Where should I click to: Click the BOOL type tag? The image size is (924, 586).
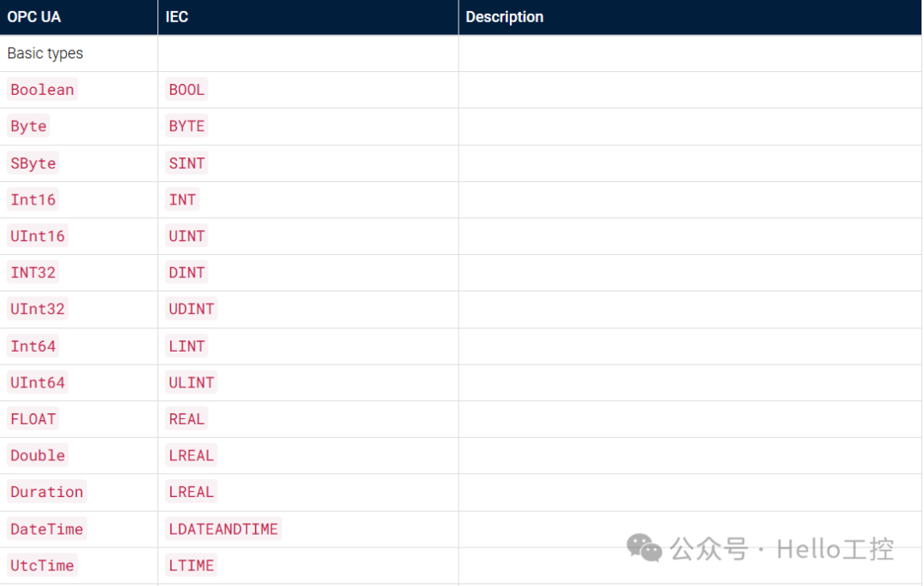[x=187, y=90]
